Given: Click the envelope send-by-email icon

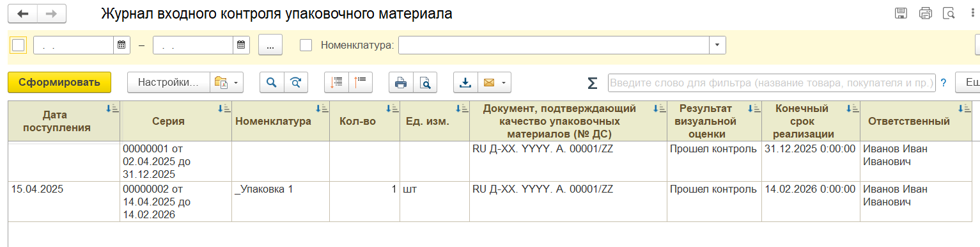Looking at the screenshot, I should click(489, 83).
